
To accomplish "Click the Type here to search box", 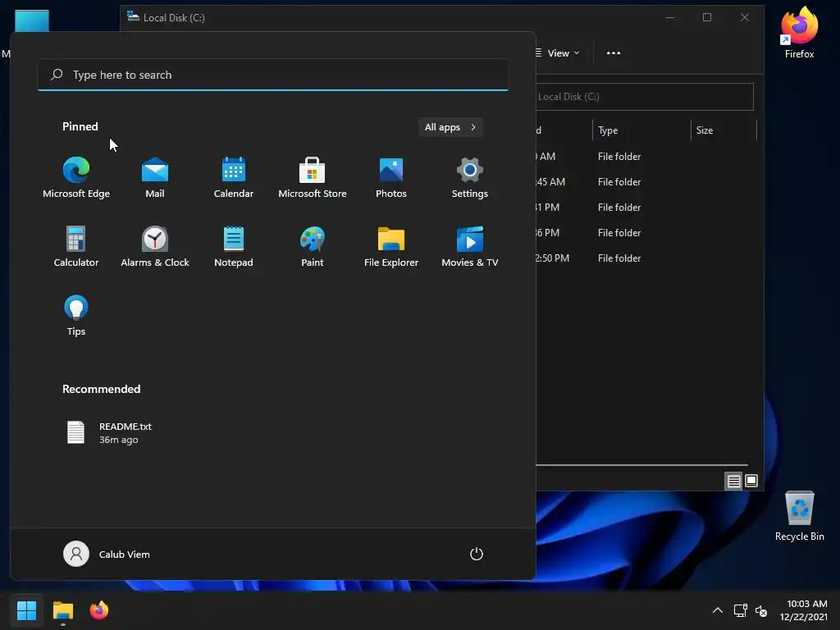I will click(273, 75).
